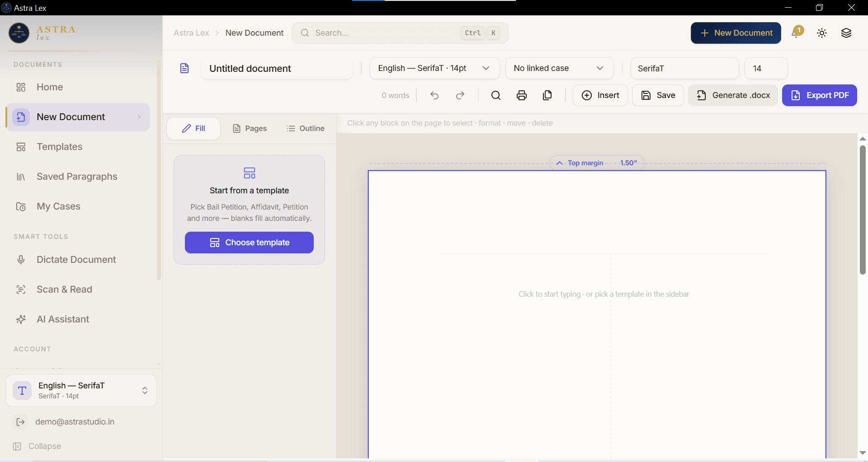
Task: Open Dictate Document tool
Action: [78, 260]
